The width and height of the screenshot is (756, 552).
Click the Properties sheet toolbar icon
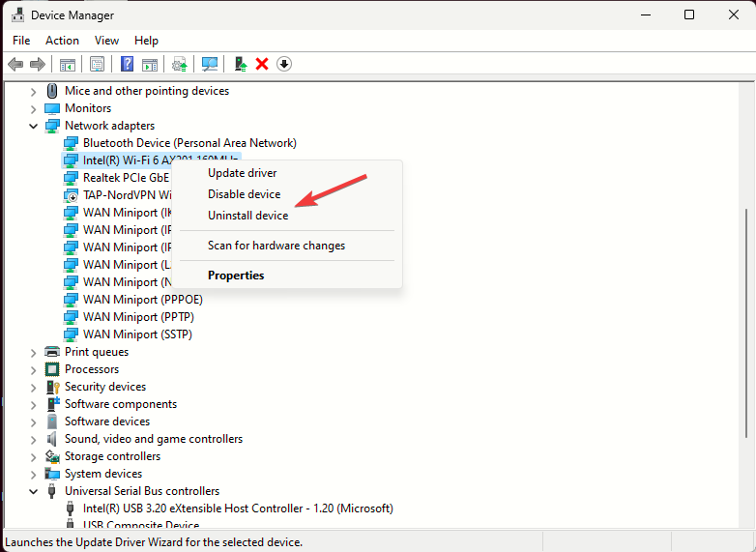(97, 64)
